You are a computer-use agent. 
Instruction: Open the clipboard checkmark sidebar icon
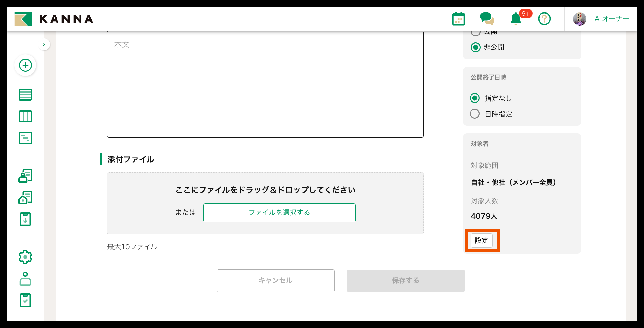tap(25, 300)
